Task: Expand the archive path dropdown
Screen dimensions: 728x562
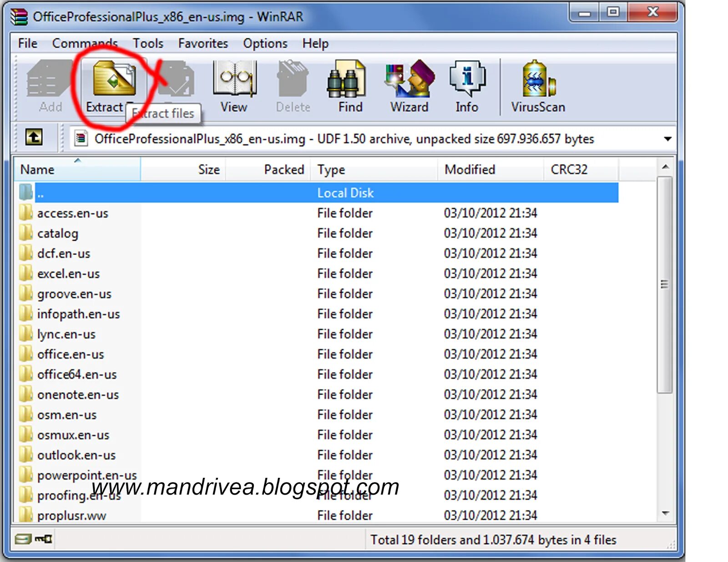Action: (x=667, y=138)
